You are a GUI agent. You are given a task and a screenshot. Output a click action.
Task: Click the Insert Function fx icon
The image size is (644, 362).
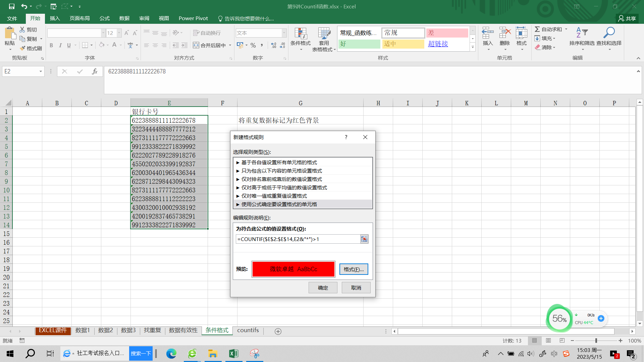95,71
